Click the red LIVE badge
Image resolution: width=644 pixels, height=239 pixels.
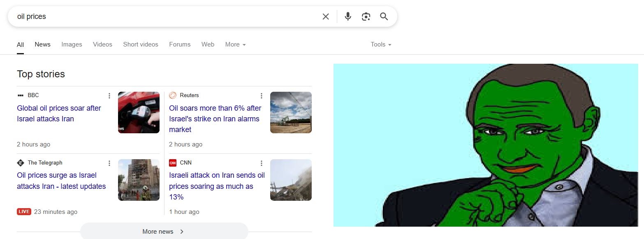(24, 211)
